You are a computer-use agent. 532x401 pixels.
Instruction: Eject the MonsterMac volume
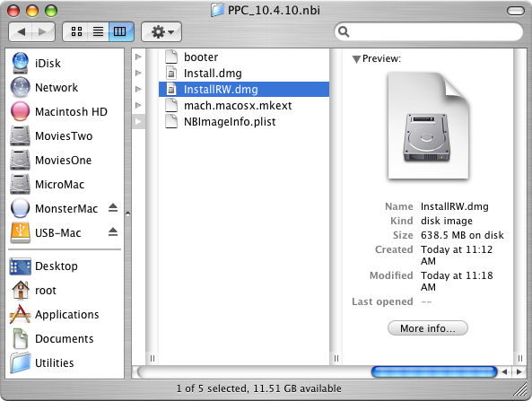(113, 207)
